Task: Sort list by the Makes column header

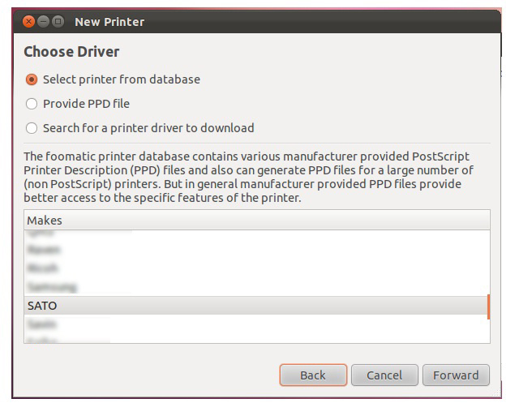Action: [x=256, y=220]
